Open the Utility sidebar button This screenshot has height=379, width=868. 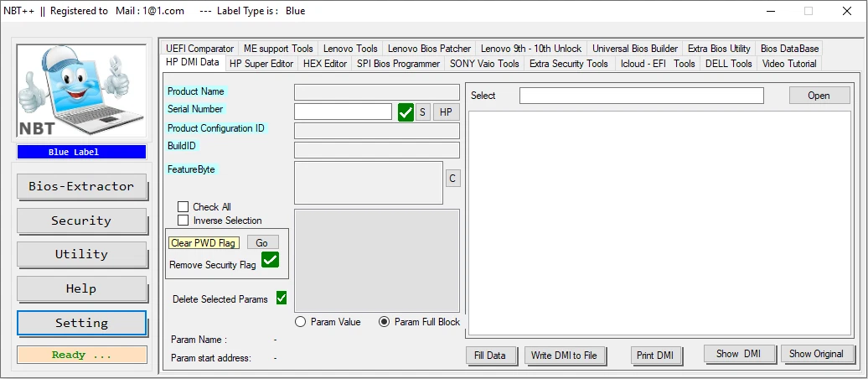81,254
